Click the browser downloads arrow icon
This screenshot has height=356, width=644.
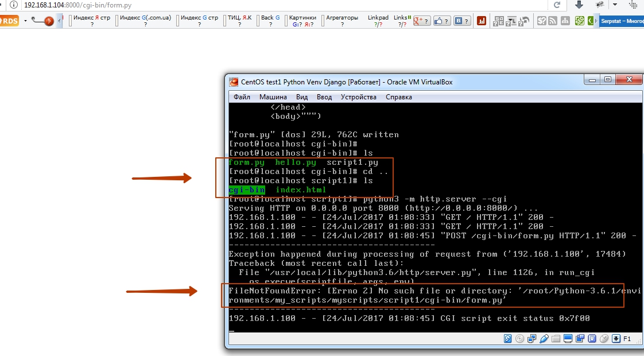[x=579, y=5]
